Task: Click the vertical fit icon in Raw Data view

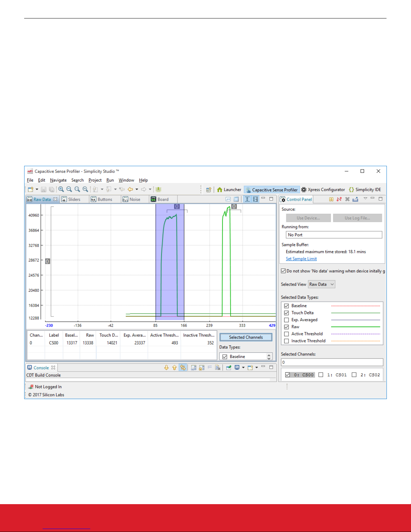Action: 247,199
